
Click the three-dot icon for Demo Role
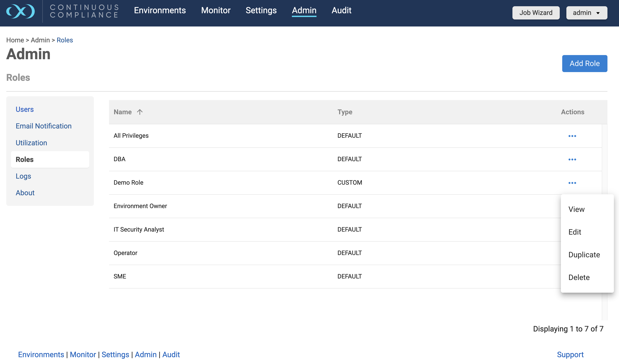pos(572,183)
